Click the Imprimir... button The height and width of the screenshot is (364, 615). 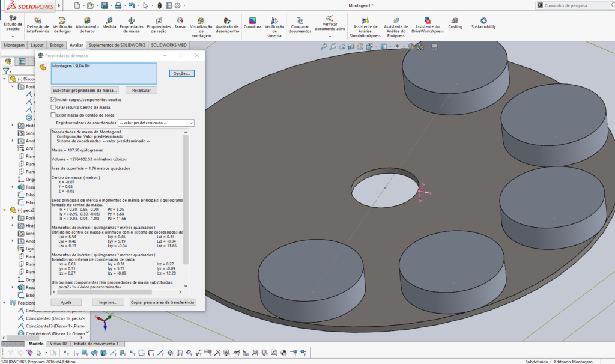tap(108, 302)
